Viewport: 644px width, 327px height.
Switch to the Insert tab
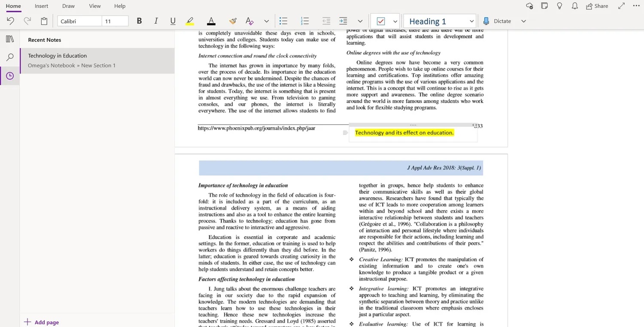click(41, 6)
